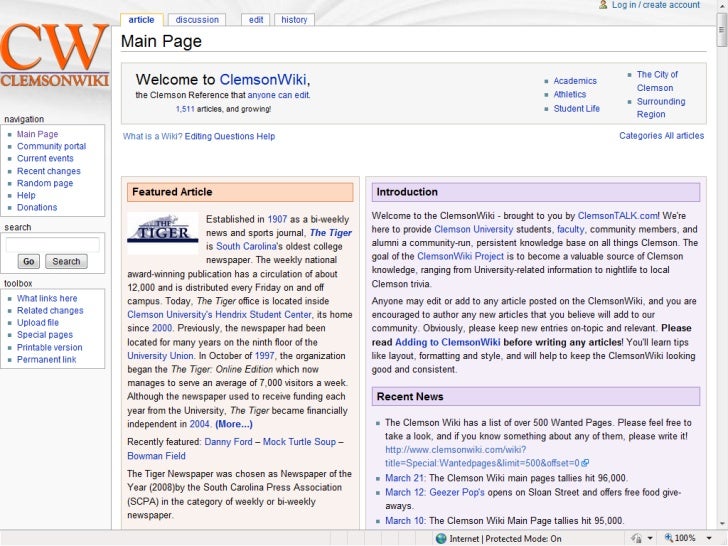Click the Go button
The height and width of the screenshot is (546, 728).
29,261
